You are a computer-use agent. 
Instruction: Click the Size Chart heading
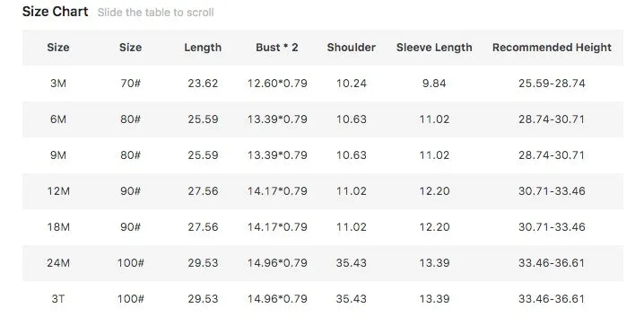[55, 12]
